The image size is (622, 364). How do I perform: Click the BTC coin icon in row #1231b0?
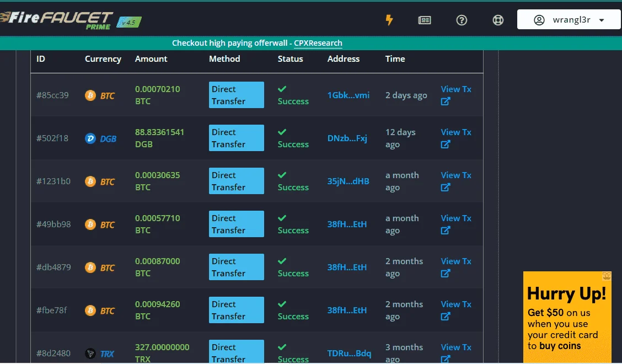[x=90, y=181]
